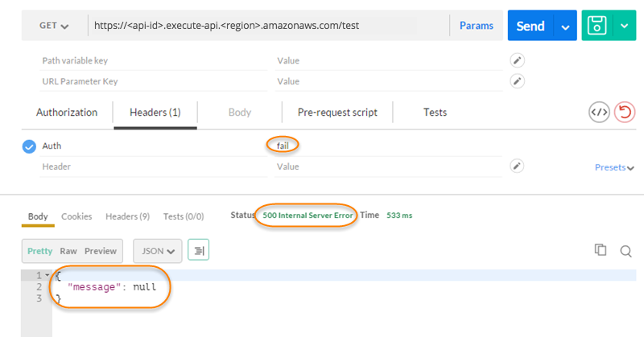Click the save floppy disk icon
The width and height of the screenshot is (644, 337).
(x=597, y=26)
